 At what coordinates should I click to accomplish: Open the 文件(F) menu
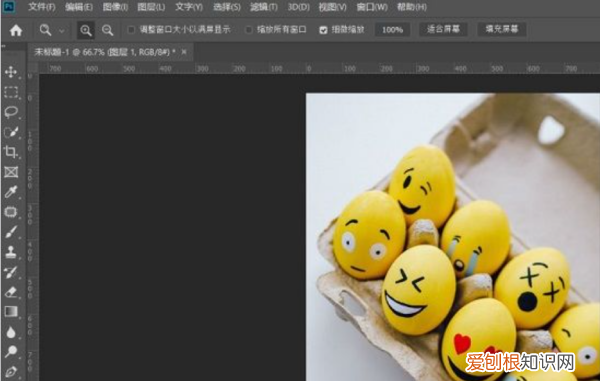click(42, 7)
